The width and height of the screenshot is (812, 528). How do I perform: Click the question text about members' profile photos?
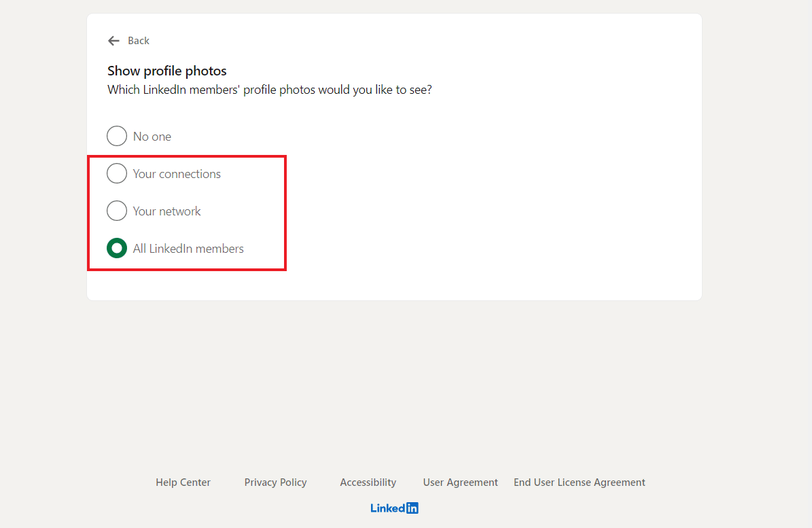(269, 90)
